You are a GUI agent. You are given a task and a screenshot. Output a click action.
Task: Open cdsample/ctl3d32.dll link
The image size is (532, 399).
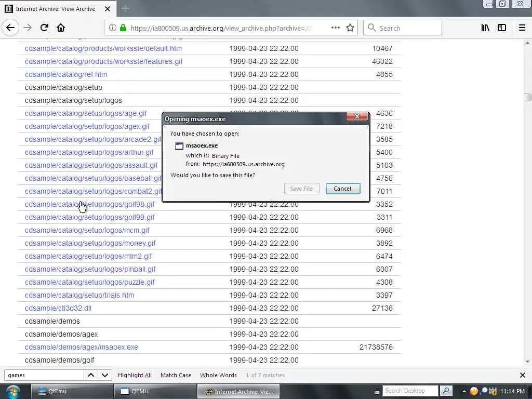tap(58, 308)
